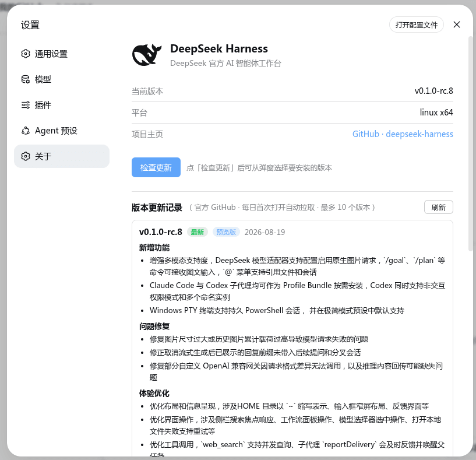Open the 模型 section
The width and height of the screenshot is (476, 460).
coord(62,79)
